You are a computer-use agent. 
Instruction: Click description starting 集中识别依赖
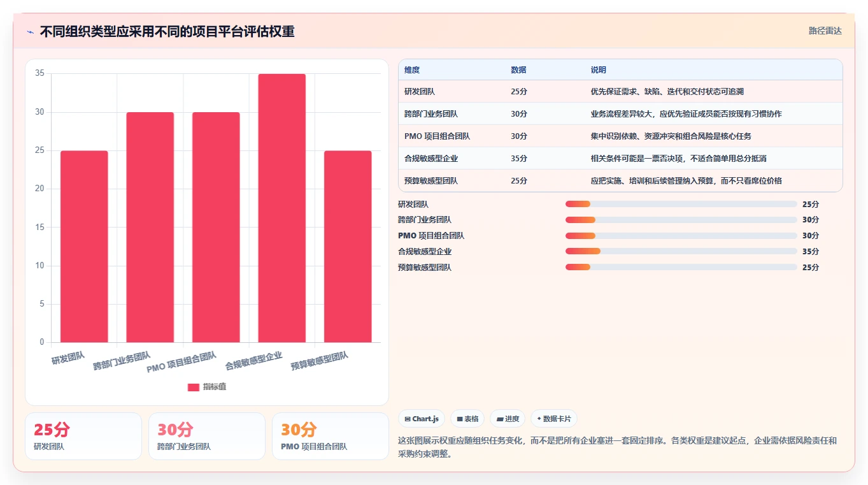(671, 136)
